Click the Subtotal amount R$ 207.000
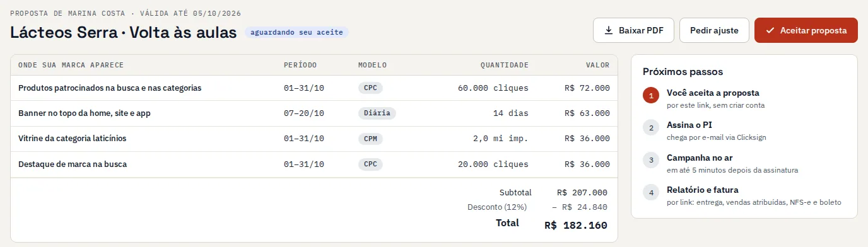This screenshot has width=868, height=247. [x=582, y=193]
